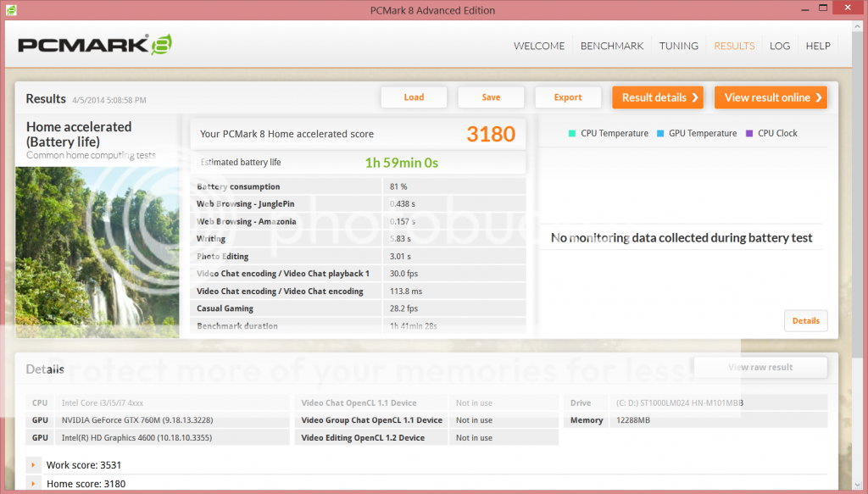Image resolution: width=868 pixels, height=494 pixels.
Task: Open the TUNING tab
Action: coord(678,46)
